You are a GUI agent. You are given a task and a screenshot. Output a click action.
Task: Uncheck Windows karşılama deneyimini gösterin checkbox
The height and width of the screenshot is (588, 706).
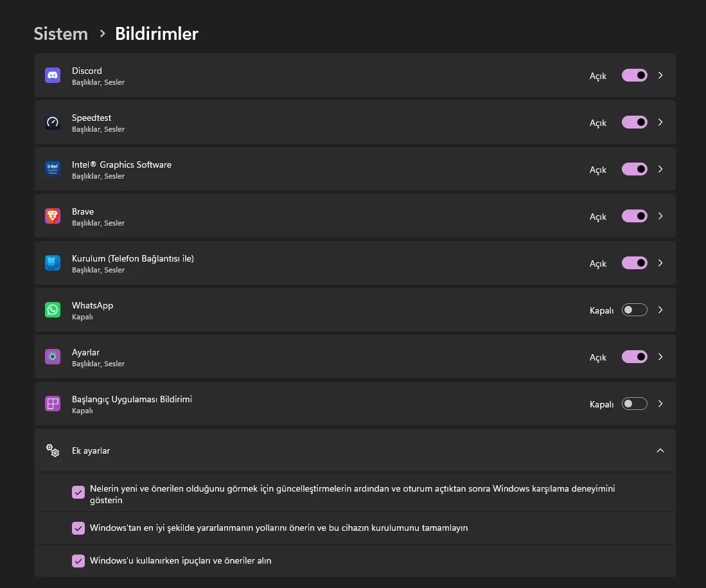tap(78, 492)
